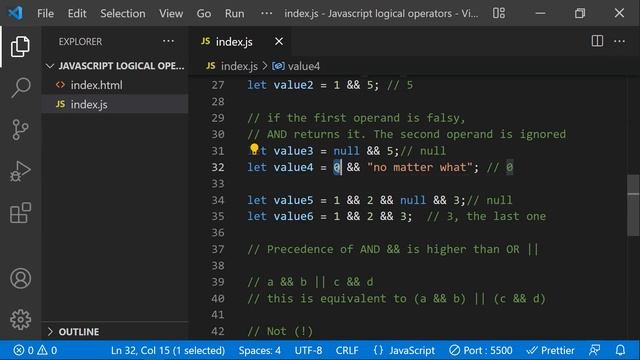
Task: Open the overflow menu ellipsis in menu bar
Action: 266,13
